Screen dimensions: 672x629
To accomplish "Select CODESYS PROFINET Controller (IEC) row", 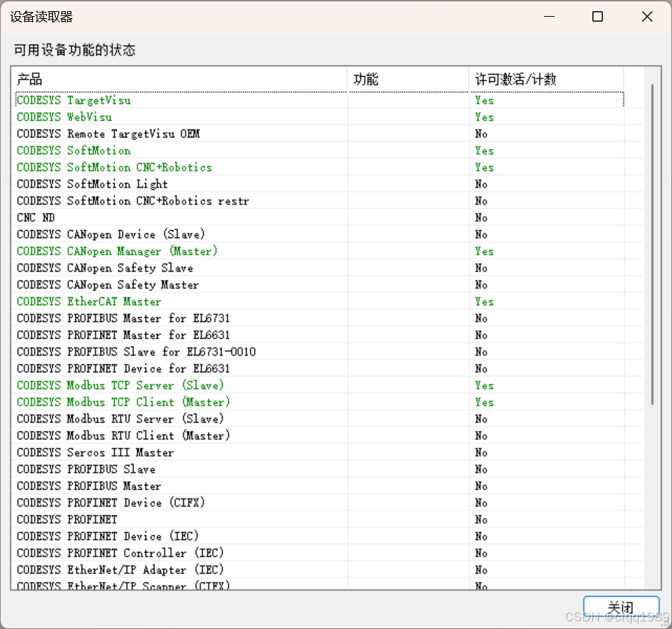I will 320,553.
